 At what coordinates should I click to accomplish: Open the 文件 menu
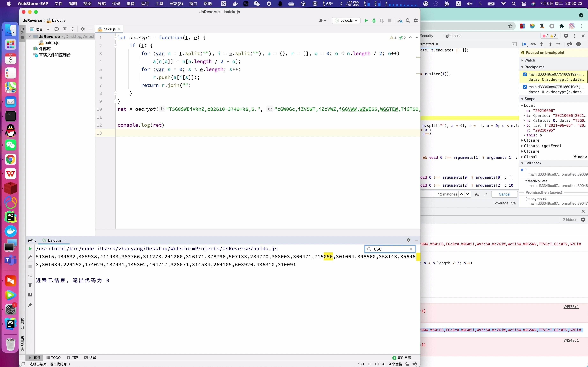[x=59, y=4]
